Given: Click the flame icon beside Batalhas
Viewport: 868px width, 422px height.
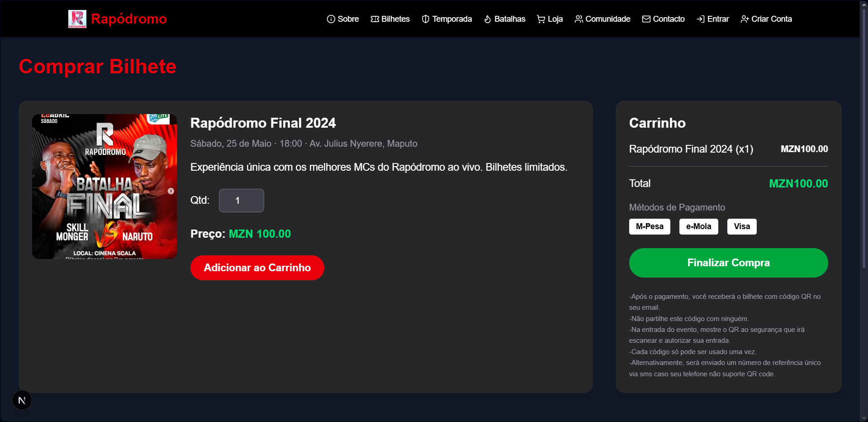Looking at the screenshot, I should [x=488, y=19].
